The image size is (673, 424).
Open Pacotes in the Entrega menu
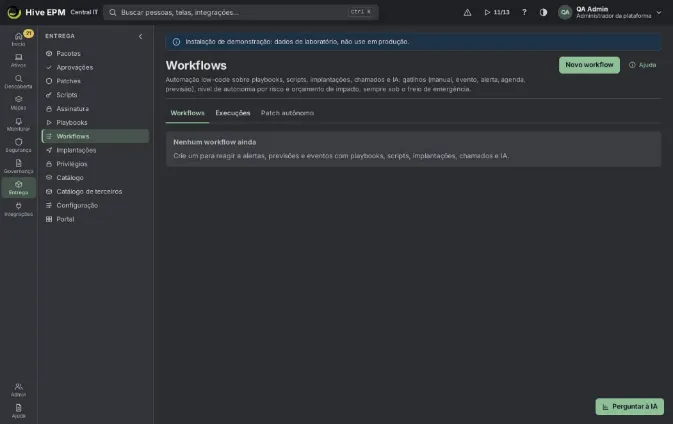95,54
